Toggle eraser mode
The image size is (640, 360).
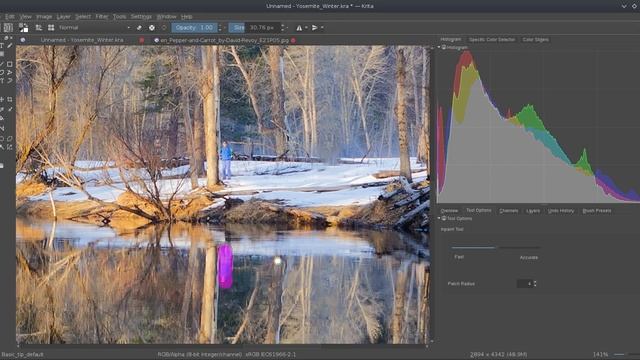click(x=139, y=28)
